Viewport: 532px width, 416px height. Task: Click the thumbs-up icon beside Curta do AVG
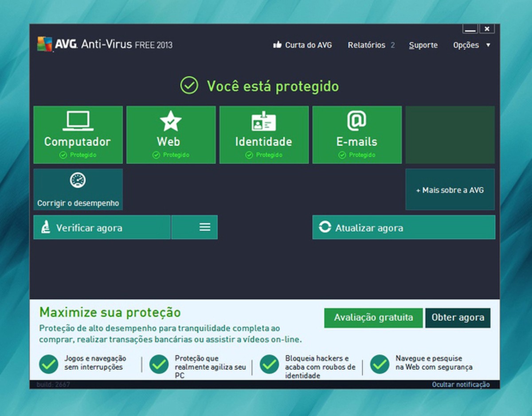[277, 45]
